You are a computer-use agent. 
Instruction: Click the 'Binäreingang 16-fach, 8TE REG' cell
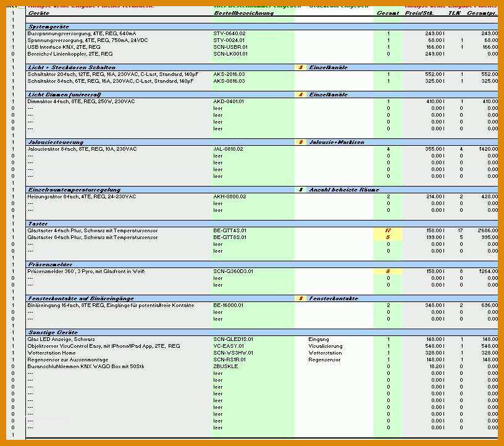click(111, 305)
